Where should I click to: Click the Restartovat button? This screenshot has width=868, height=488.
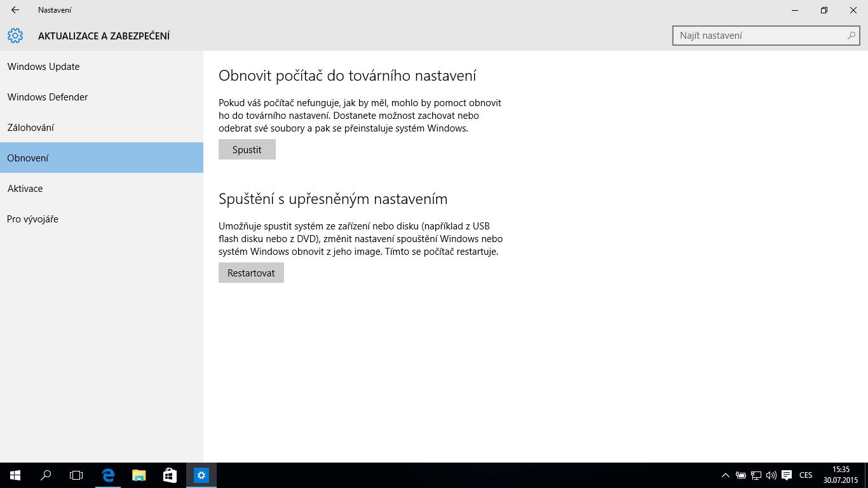tap(251, 273)
